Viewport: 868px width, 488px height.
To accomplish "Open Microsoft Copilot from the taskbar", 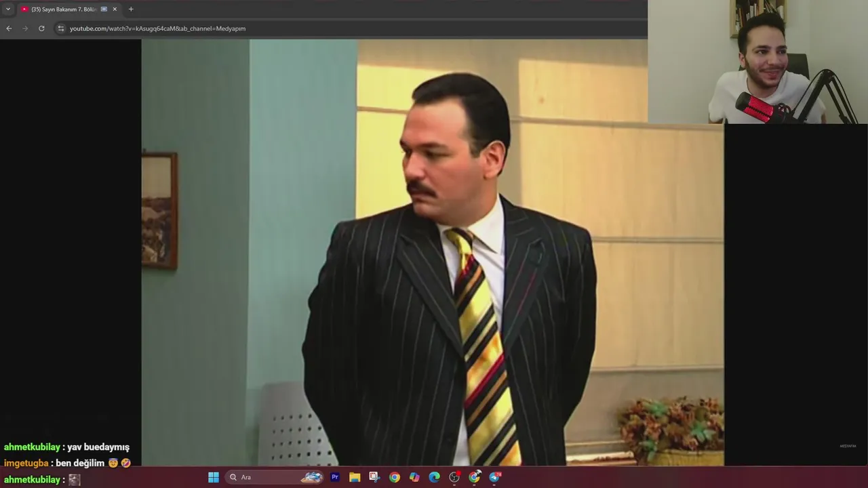I will pos(414,477).
